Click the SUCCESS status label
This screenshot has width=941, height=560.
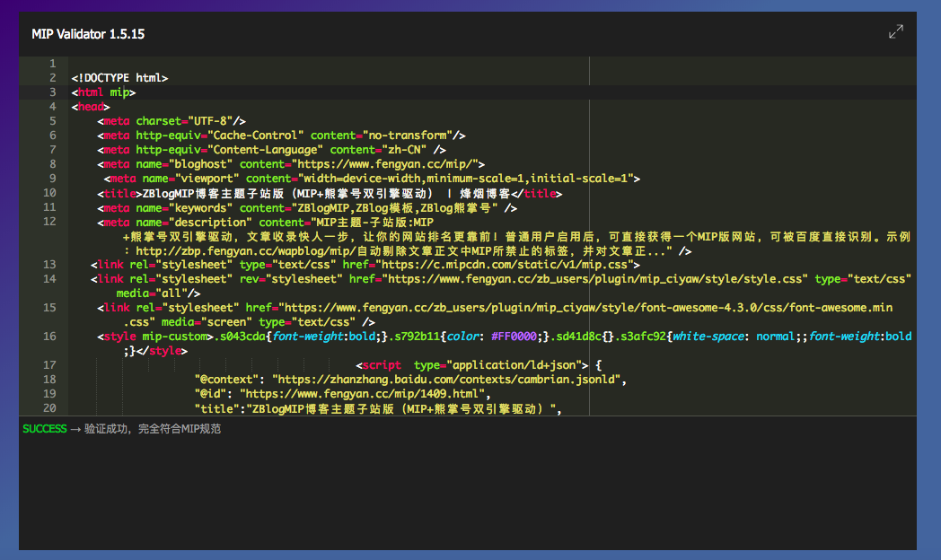click(45, 429)
